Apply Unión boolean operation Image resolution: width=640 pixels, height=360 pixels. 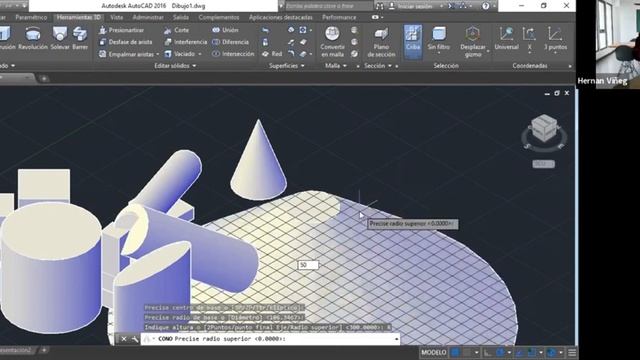(225, 30)
